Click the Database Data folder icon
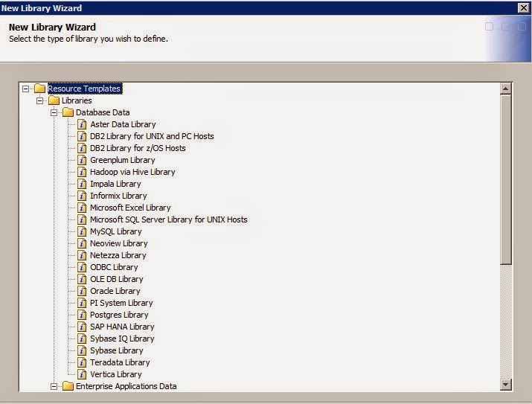532x404 pixels. [x=68, y=112]
